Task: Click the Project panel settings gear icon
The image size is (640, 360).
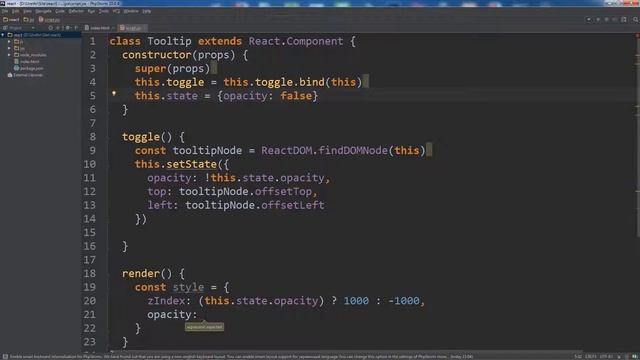Action: point(68,28)
